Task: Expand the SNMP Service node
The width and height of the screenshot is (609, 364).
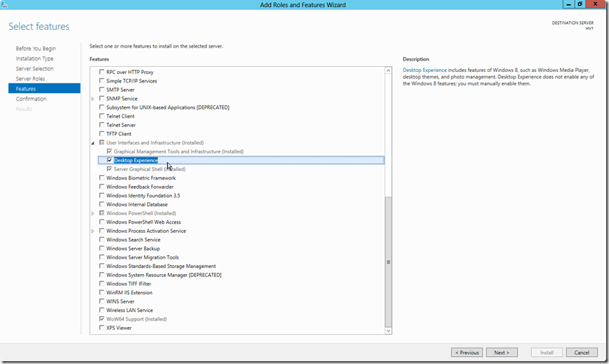Action: [x=93, y=98]
